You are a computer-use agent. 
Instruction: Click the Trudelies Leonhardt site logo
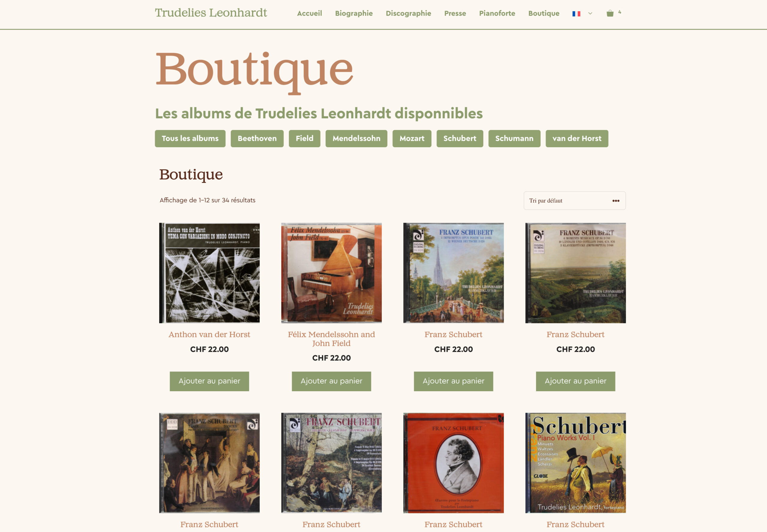click(211, 13)
